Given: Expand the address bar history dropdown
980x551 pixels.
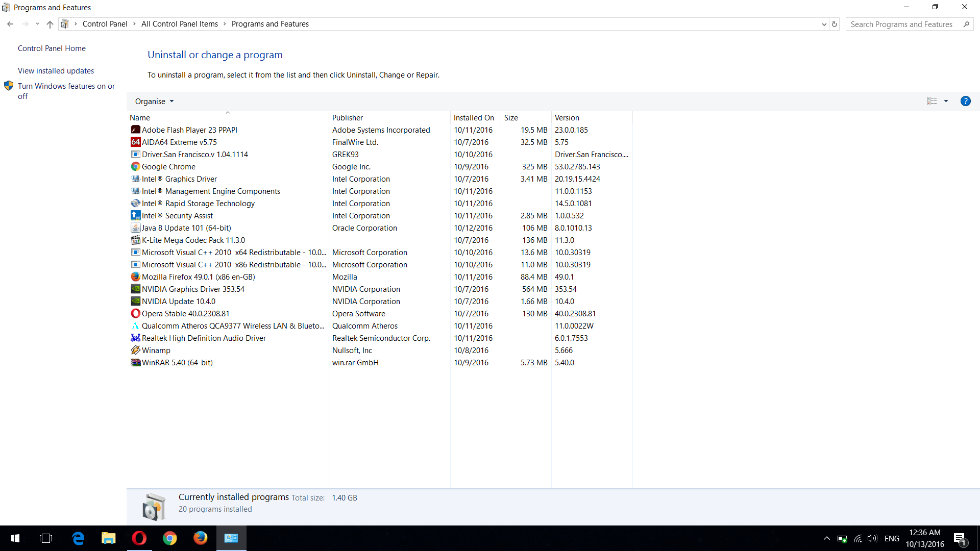Looking at the screenshot, I should (x=824, y=24).
